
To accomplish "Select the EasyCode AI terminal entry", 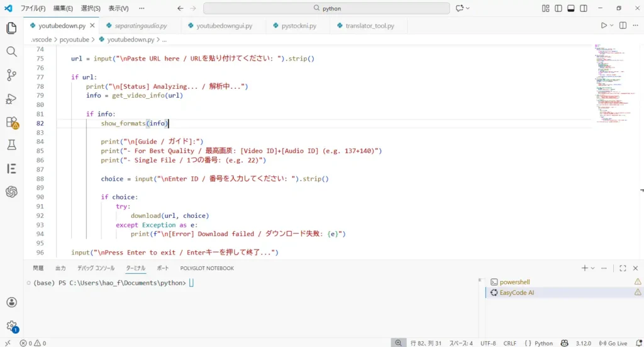I will click(564, 293).
